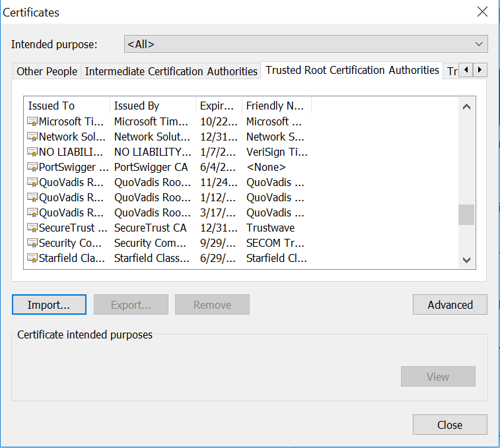The image size is (500, 448).
Task: Sort by the Issued To column header
Action: [x=66, y=106]
